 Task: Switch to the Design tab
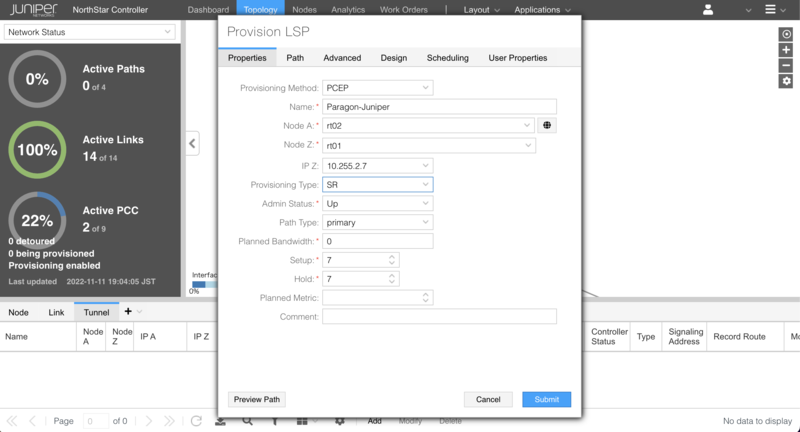tap(394, 58)
